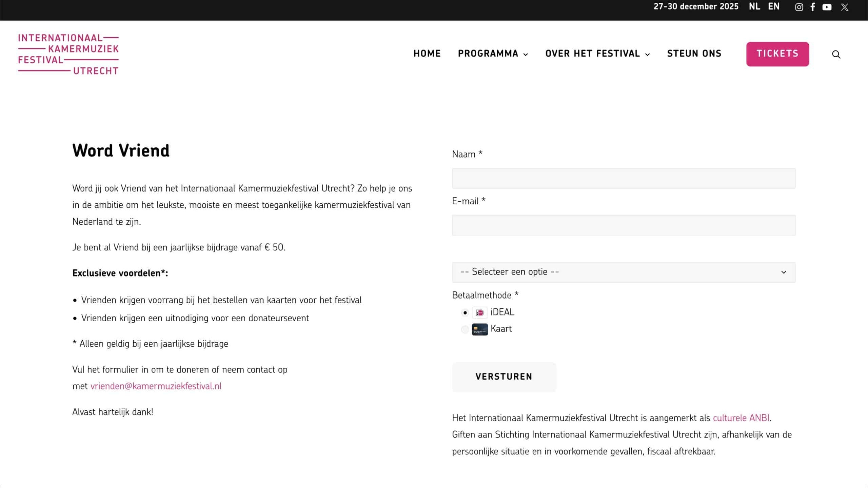Click the X (Twitter) icon
This screenshot has width=868, height=488.
[x=845, y=7]
